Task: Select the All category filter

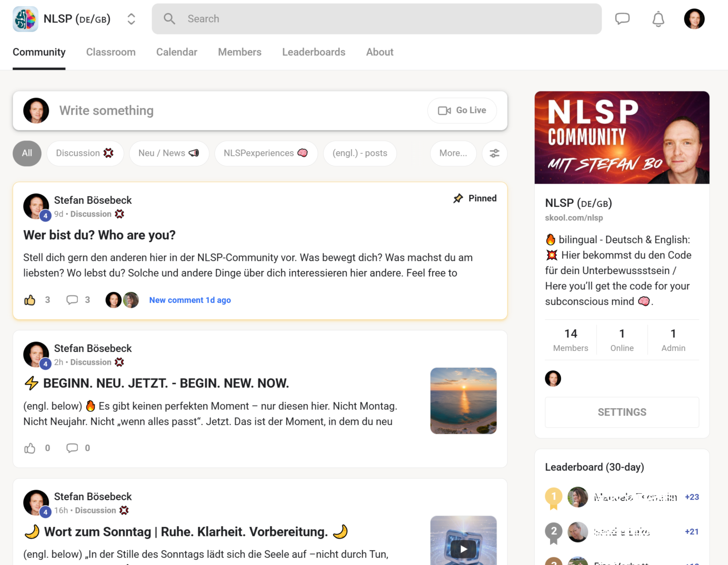Action: (x=27, y=153)
